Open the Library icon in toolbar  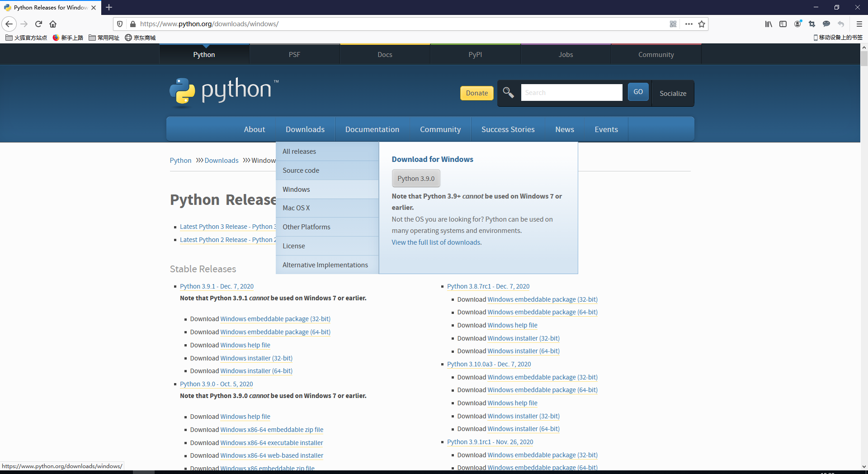click(x=769, y=24)
